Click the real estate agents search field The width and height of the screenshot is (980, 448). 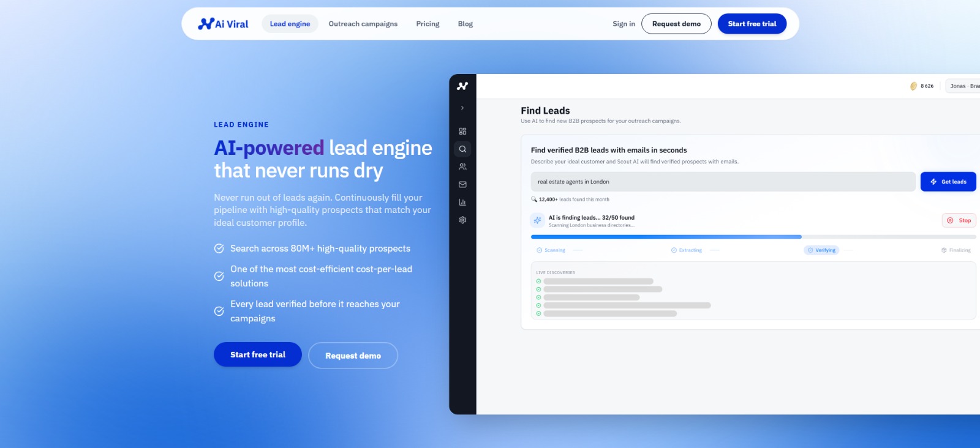coord(723,182)
